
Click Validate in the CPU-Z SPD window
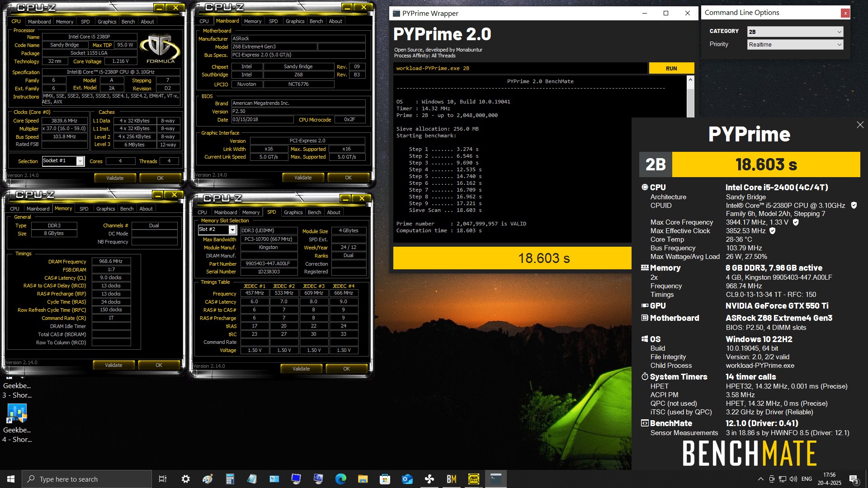tap(301, 369)
